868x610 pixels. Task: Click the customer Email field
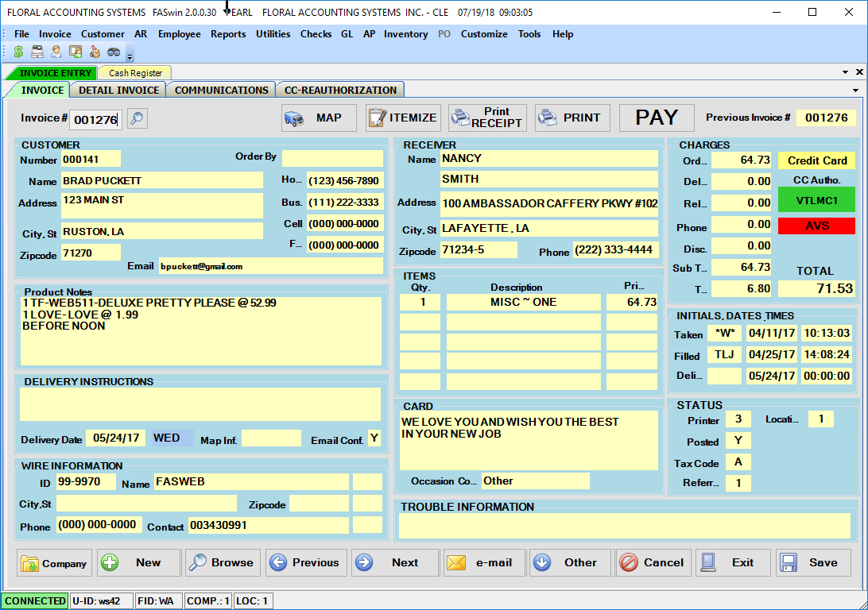271,266
